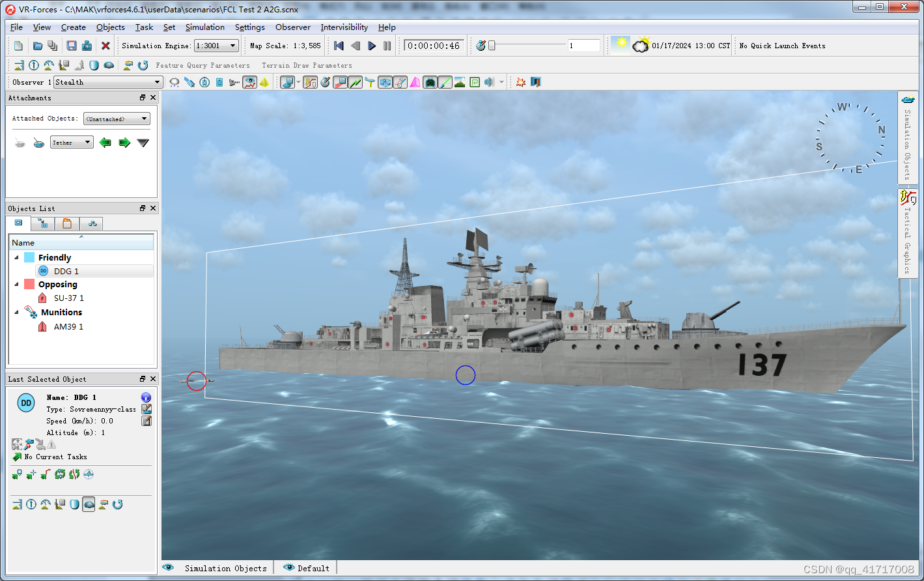The width and height of the screenshot is (924, 581).
Task: Click the Simulation Objects button in status bar
Action: [216, 568]
